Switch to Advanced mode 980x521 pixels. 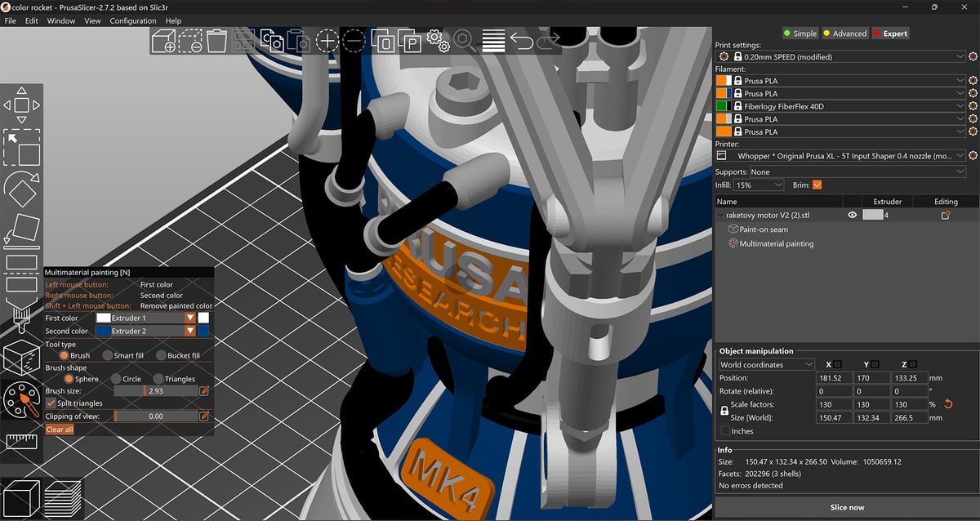[x=844, y=33]
